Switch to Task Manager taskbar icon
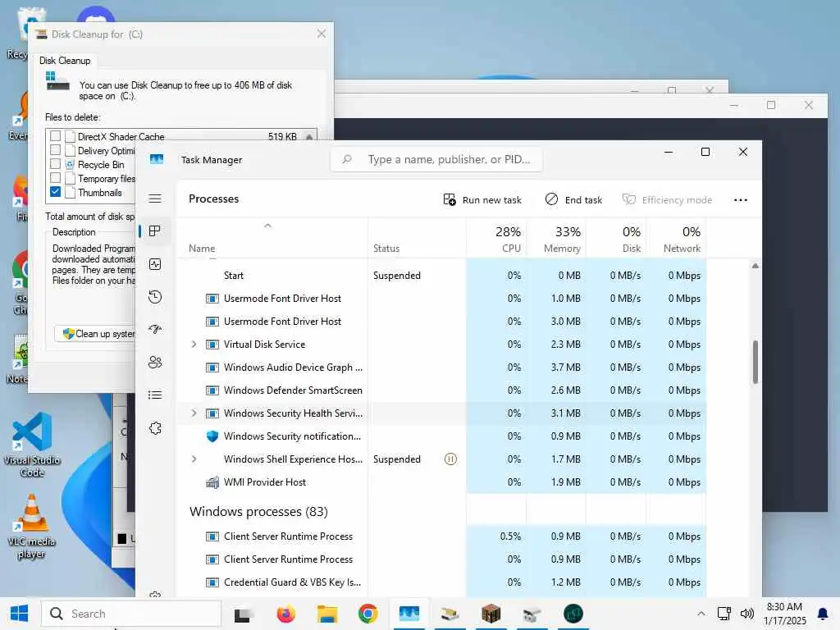 pos(409,614)
